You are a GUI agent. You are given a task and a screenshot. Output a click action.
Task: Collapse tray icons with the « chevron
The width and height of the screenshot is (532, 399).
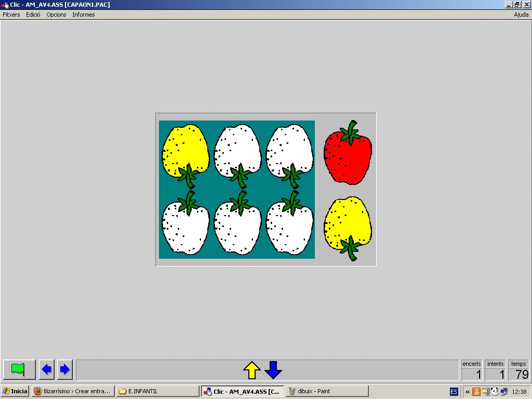coord(467,391)
